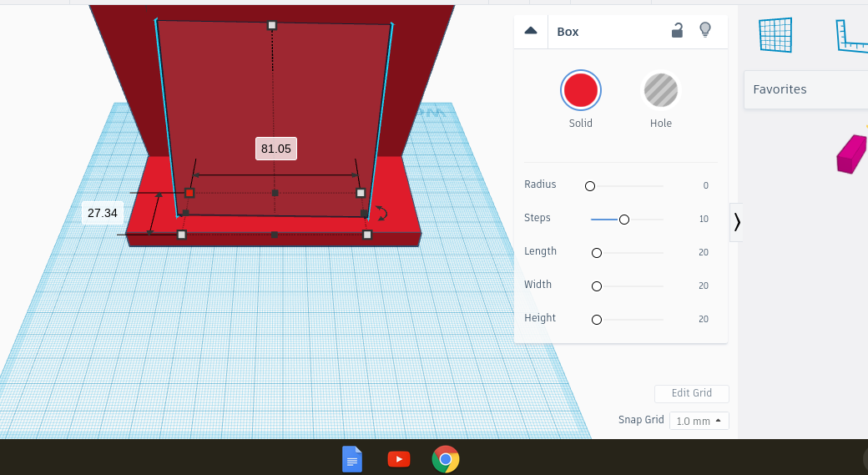Click the Width slider handle
868x475 pixels.
click(596, 286)
